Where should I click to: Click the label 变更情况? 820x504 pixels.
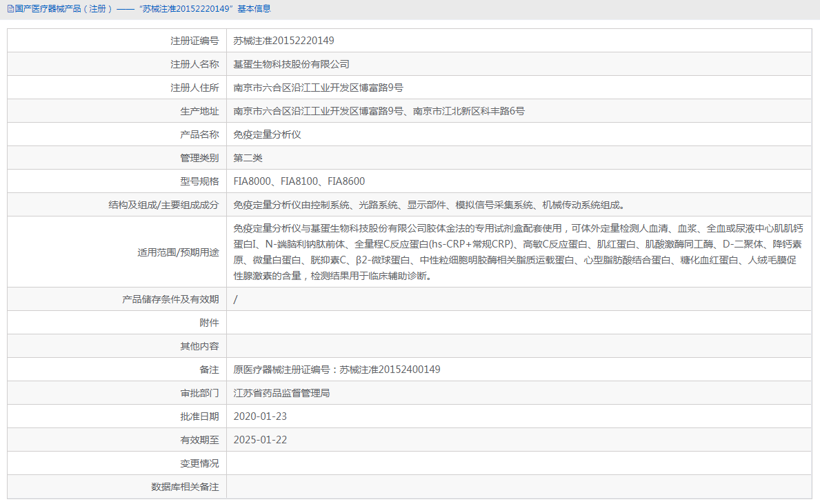(x=199, y=463)
